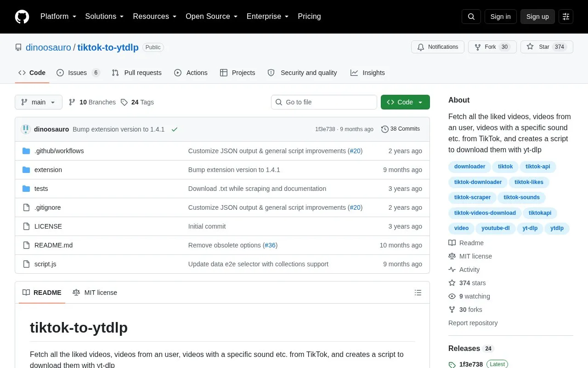Open the search magnifier button
Image resolution: width=588 pixels, height=368 pixels.
(471, 17)
